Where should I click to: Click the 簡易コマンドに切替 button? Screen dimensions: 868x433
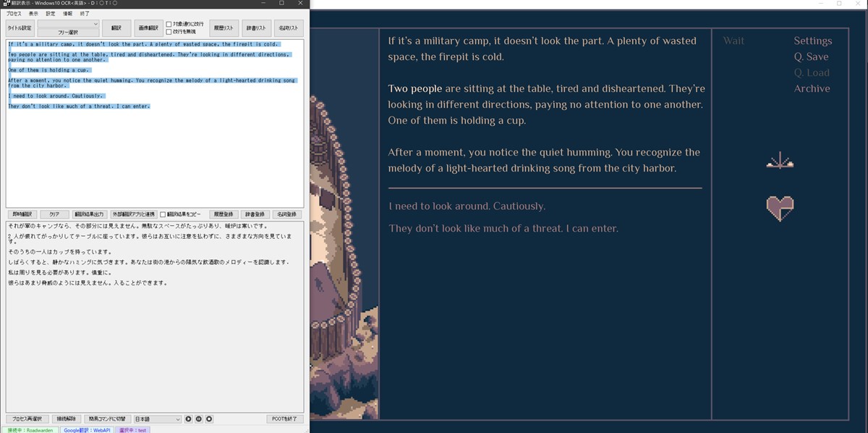(x=107, y=419)
